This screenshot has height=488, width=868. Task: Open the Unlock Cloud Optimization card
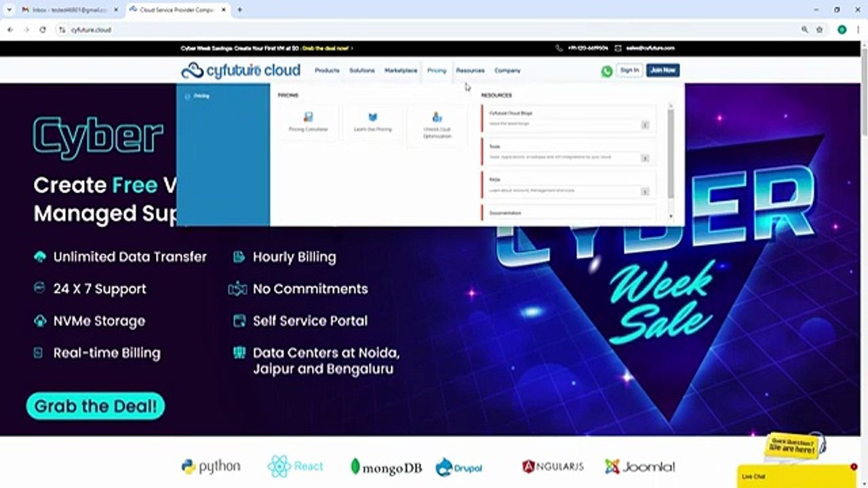click(437, 125)
